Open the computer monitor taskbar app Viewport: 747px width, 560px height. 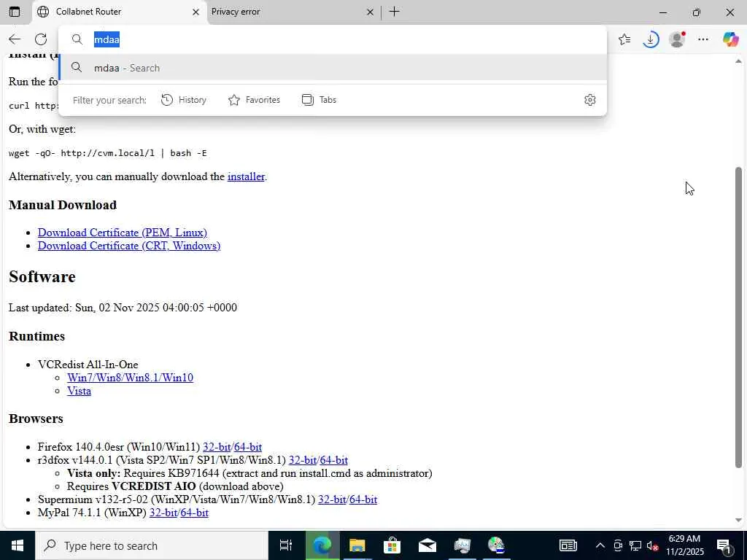click(x=462, y=545)
